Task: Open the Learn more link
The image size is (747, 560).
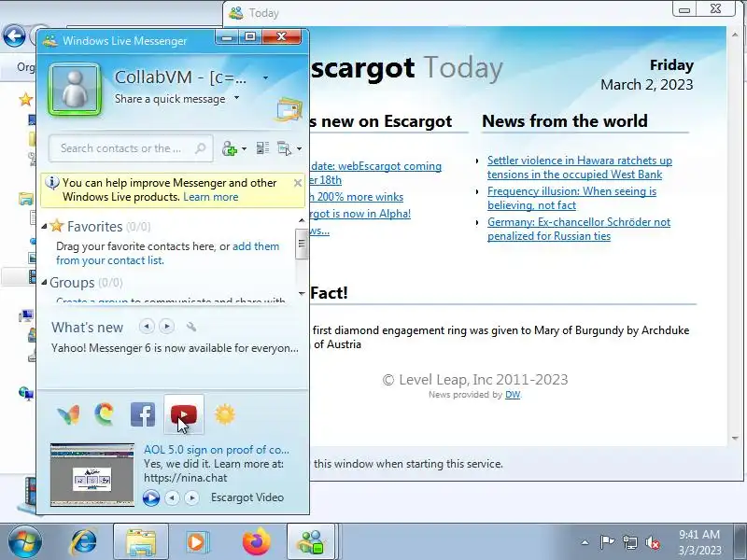Action: click(x=211, y=197)
